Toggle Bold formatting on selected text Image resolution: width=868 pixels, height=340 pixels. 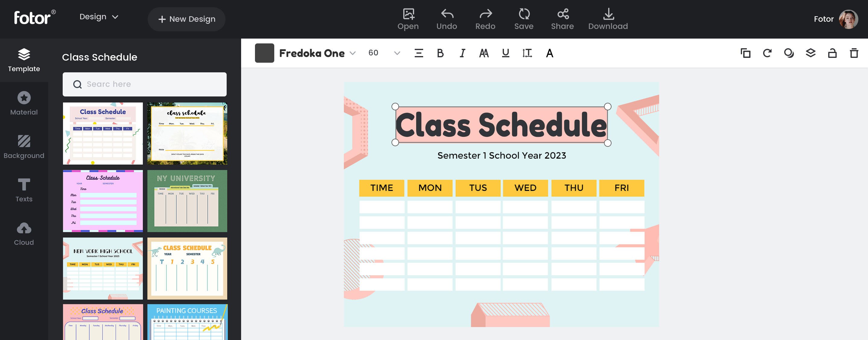pos(441,53)
